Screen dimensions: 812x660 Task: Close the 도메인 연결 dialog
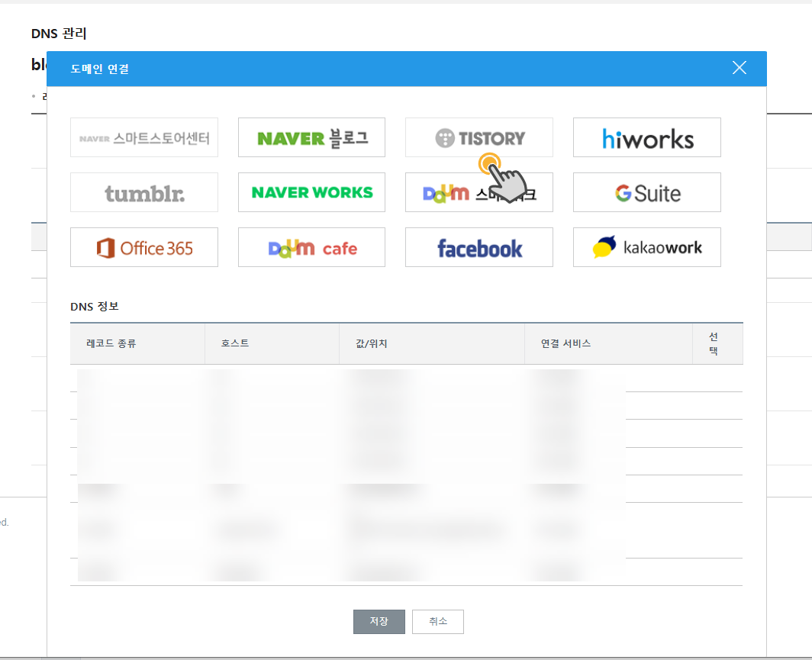coord(739,68)
